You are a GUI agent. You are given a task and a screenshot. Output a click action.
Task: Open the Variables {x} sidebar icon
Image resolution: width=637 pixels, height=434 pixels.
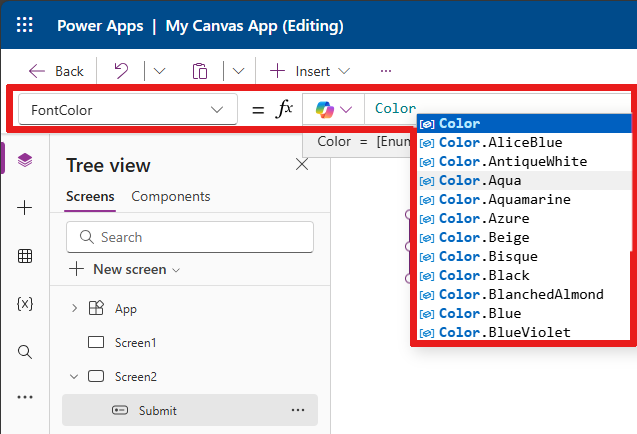(25, 304)
